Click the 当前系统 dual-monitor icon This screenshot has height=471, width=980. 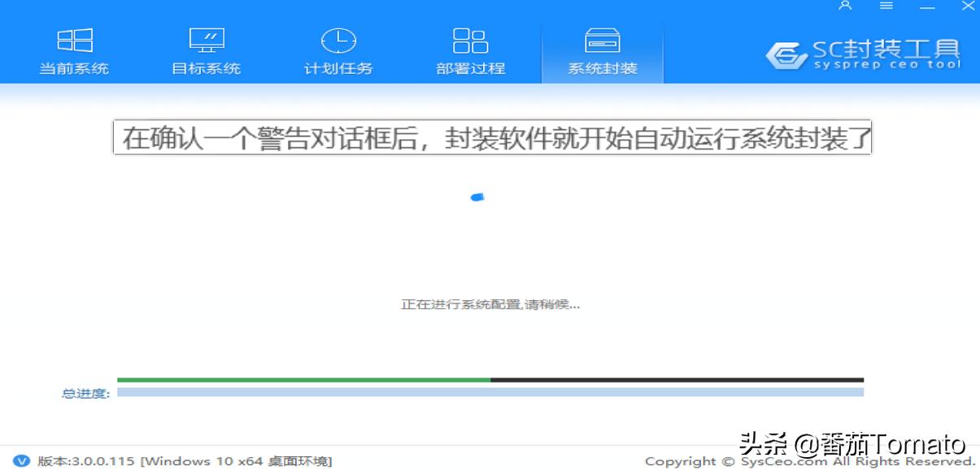tap(76, 39)
